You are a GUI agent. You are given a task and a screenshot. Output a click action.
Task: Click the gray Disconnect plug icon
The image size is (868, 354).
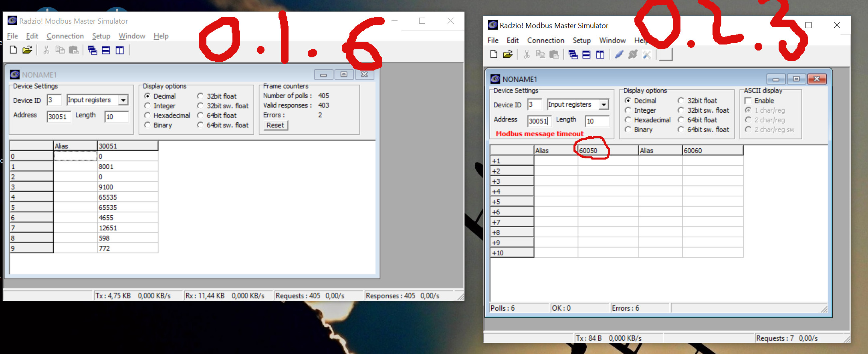[x=633, y=55]
